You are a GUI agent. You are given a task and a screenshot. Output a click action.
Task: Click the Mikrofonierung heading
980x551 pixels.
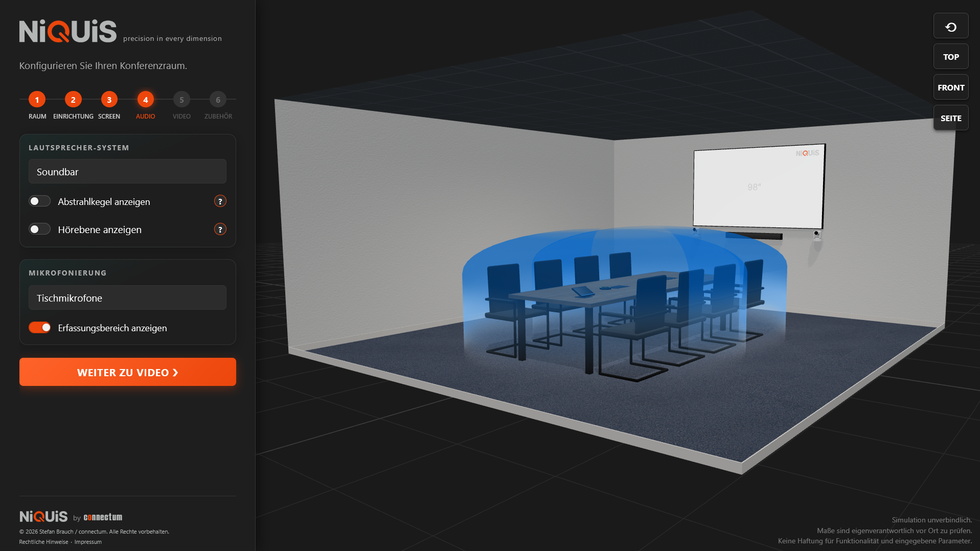click(67, 273)
